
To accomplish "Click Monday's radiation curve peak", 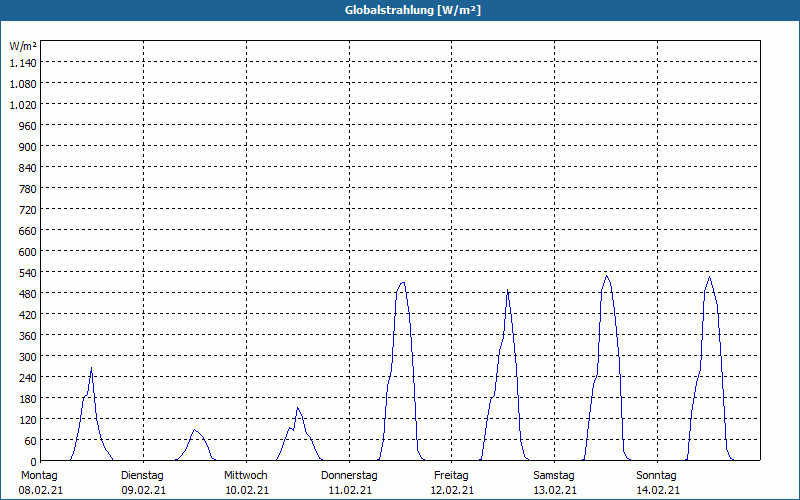I will [91, 368].
